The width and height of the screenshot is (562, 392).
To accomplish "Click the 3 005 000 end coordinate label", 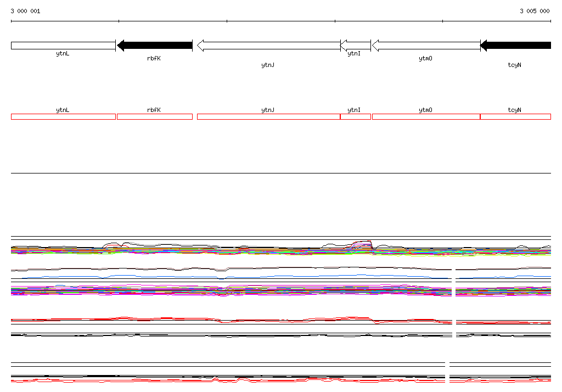I will coord(535,11).
